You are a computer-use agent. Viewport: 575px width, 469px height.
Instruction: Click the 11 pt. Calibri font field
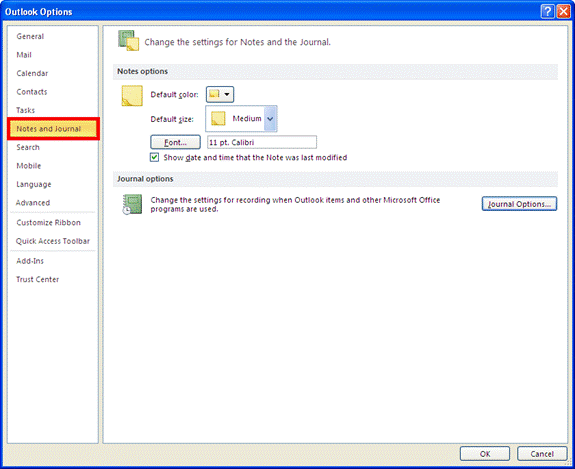click(x=262, y=142)
